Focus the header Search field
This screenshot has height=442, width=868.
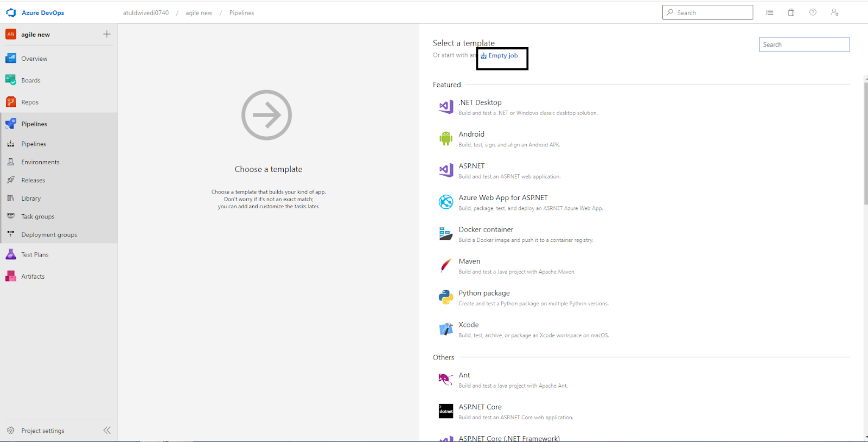pyautogui.click(x=707, y=12)
